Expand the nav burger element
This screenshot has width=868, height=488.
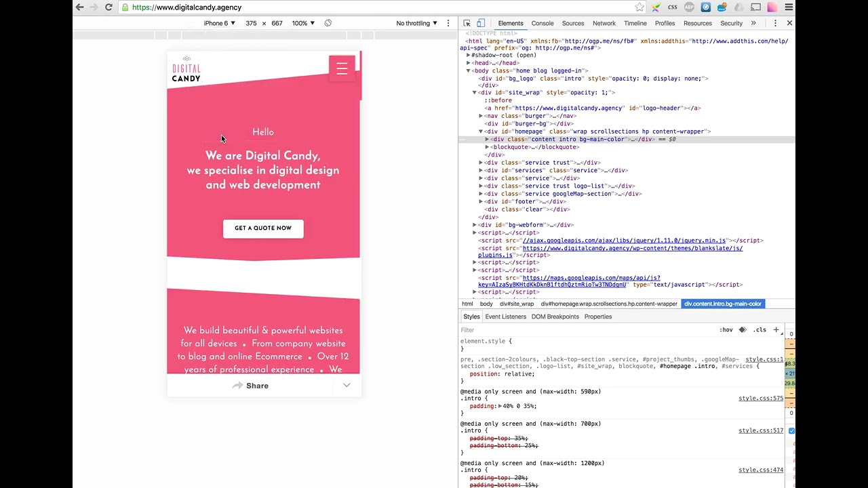(481, 116)
